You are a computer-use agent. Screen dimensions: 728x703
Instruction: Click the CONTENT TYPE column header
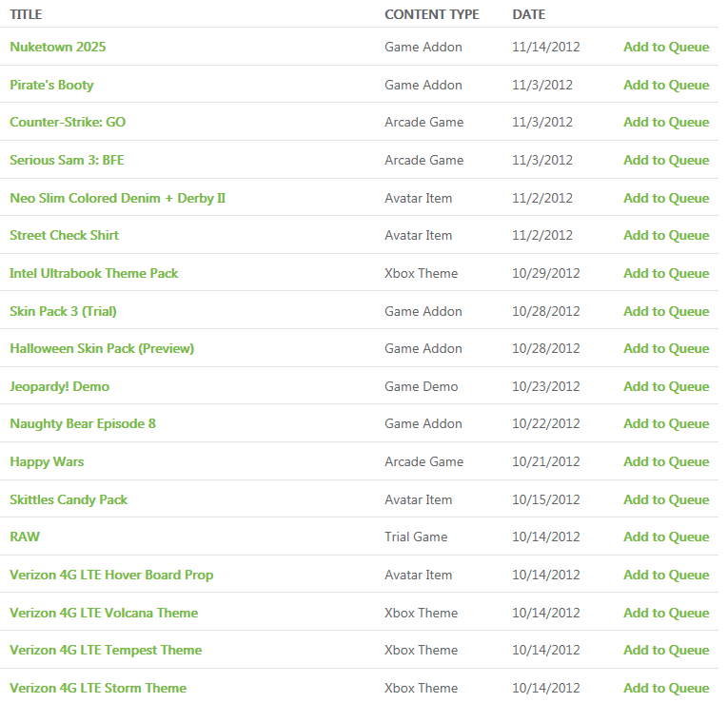click(432, 14)
